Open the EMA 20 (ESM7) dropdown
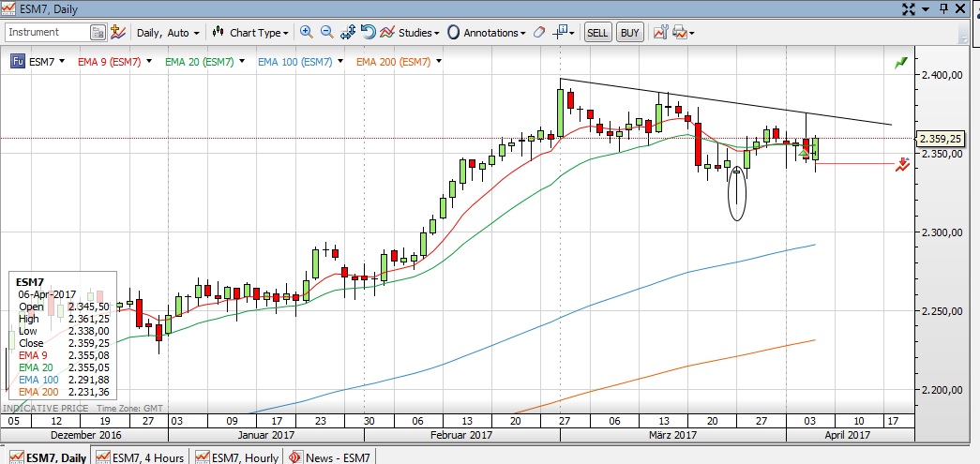 click(243, 61)
